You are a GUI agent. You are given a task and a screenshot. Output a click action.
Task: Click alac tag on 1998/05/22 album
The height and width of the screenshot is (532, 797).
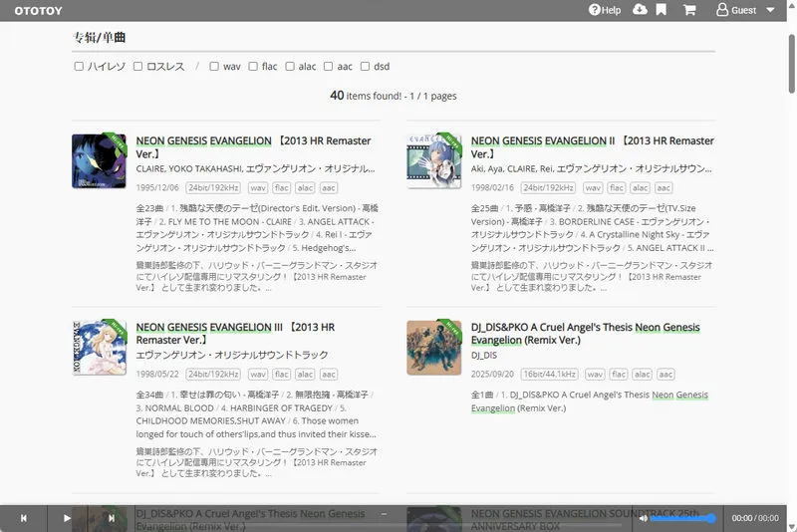305,375
